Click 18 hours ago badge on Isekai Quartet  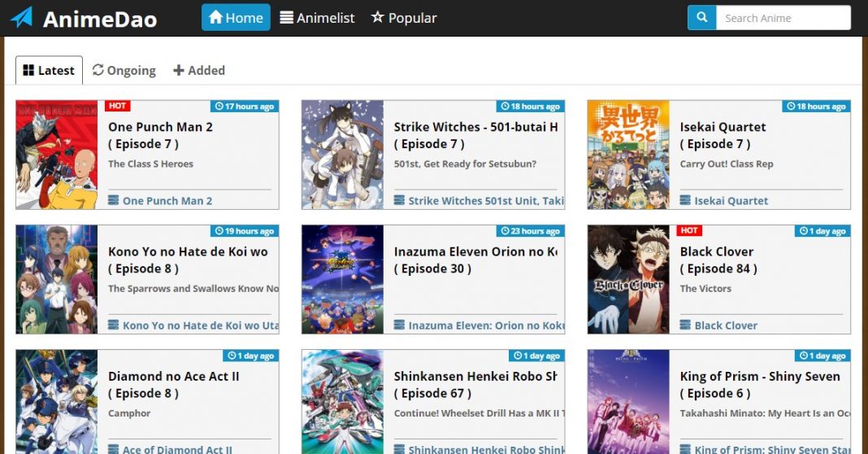(817, 107)
